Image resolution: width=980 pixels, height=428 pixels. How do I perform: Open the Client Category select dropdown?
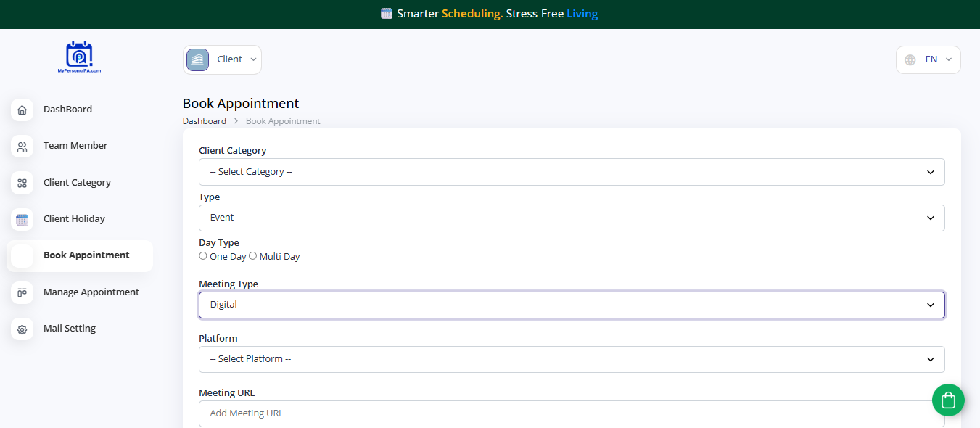pyautogui.click(x=571, y=172)
